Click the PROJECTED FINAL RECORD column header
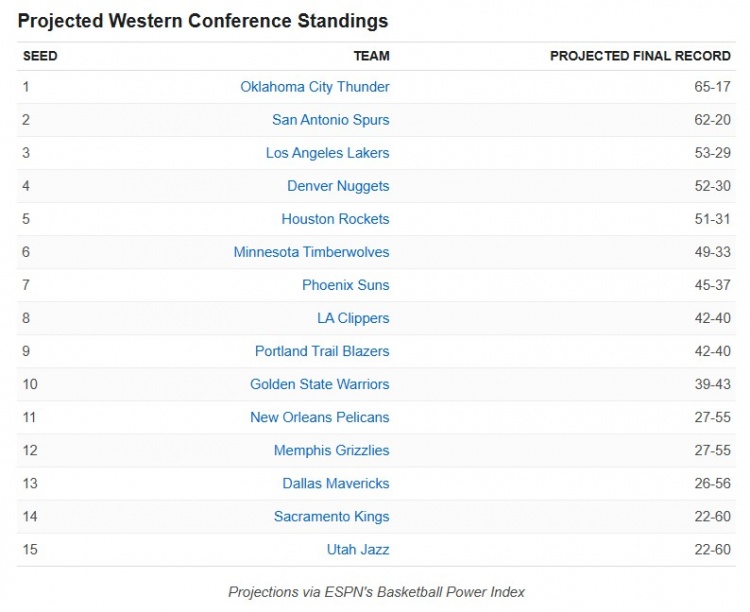This screenshot has height=612, width=750. coord(640,56)
